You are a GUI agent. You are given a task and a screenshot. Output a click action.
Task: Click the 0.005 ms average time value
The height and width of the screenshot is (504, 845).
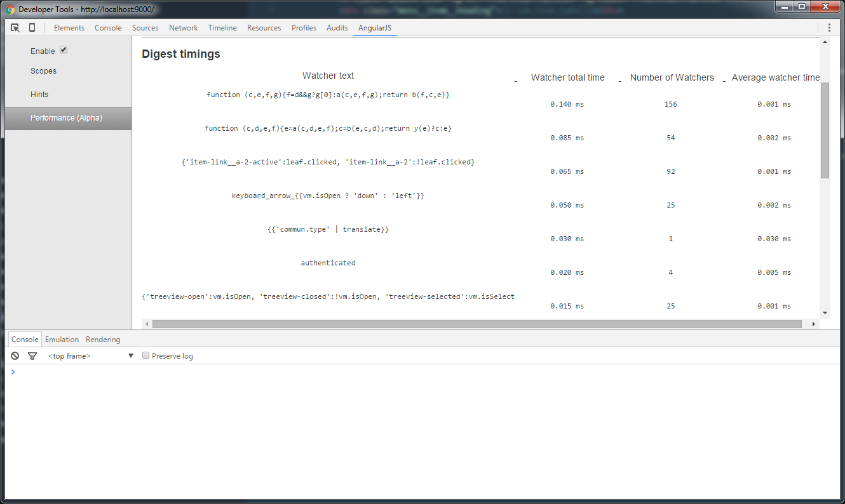click(774, 272)
